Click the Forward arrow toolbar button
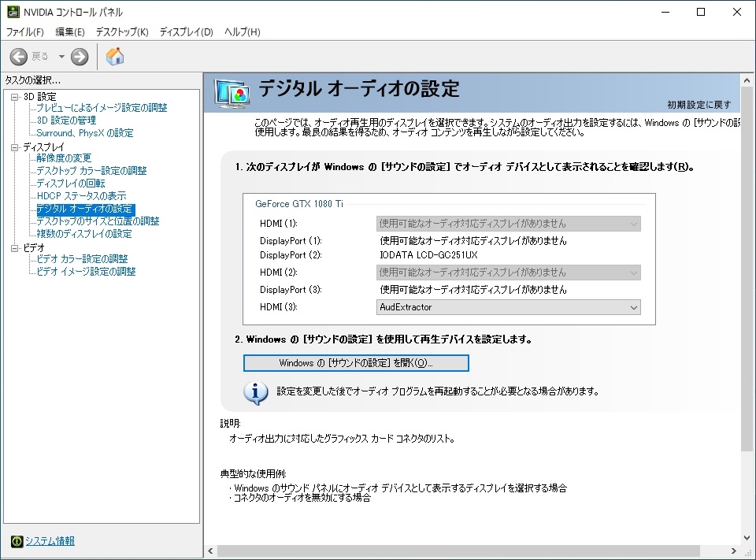Screen dimensions: 756x560 tap(80, 57)
